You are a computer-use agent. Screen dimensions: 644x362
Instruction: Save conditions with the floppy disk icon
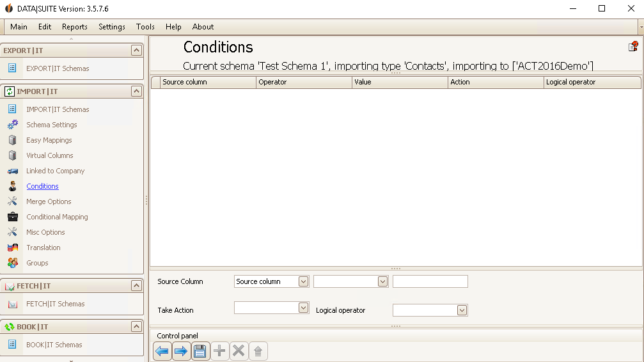pos(200,351)
